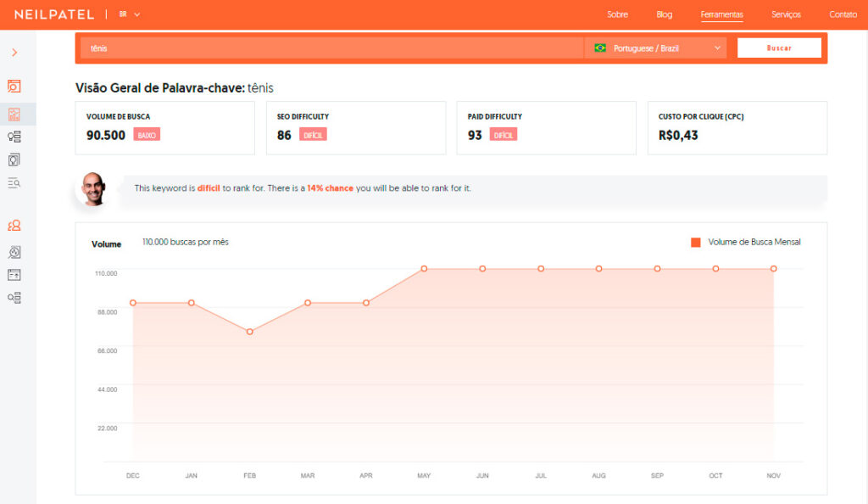Click the 90.500 search volume value
868x504 pixels.
tap(106, 135)
